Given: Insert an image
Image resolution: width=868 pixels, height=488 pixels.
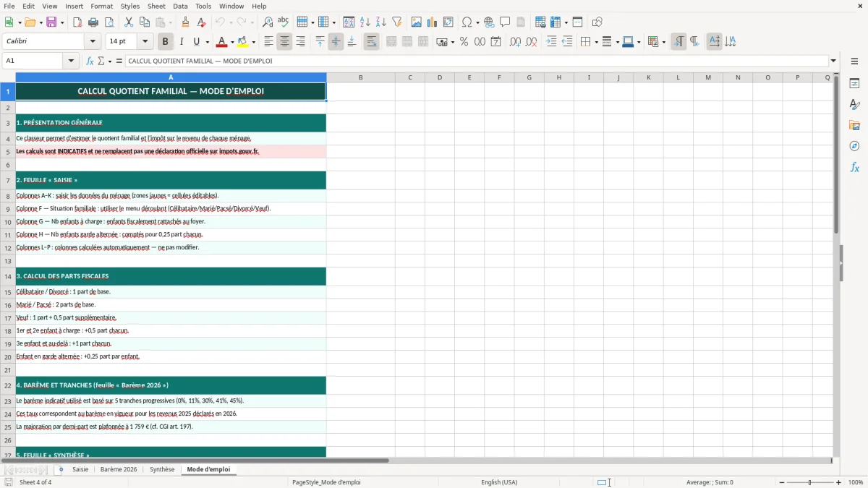Looking at the screenshot, I should point(417,22).
